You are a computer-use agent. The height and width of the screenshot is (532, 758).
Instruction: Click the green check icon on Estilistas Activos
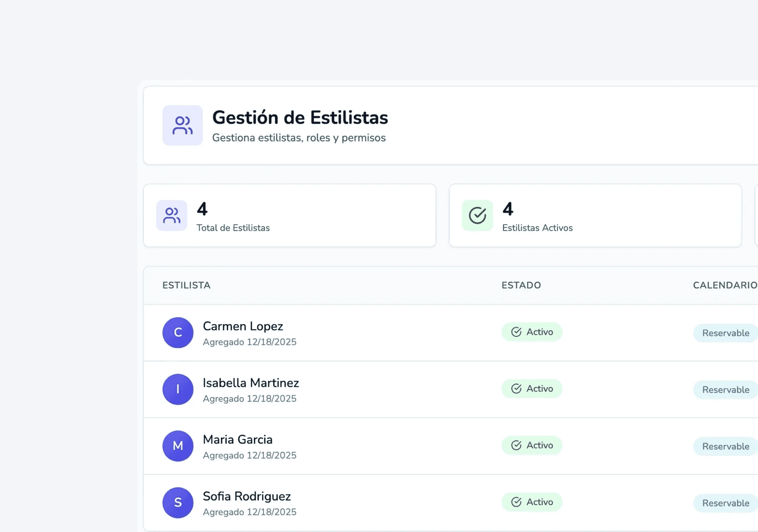click(477, 215)
